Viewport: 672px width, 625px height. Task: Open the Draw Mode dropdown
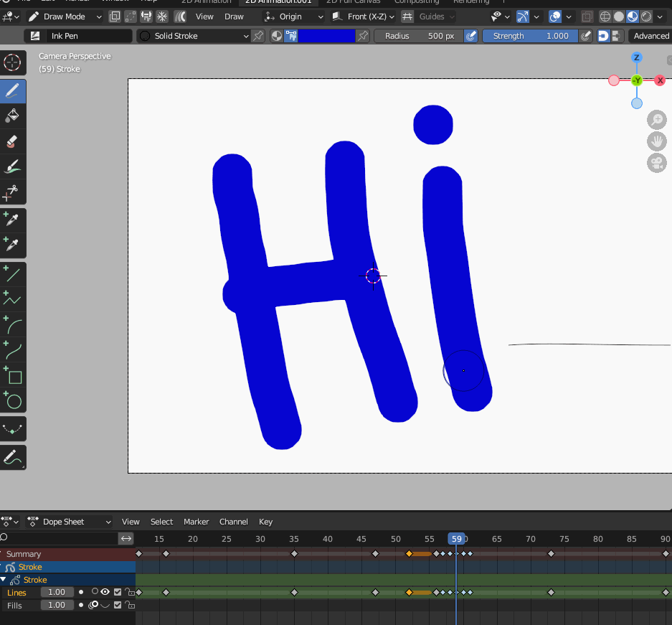[x=65, y=17]
